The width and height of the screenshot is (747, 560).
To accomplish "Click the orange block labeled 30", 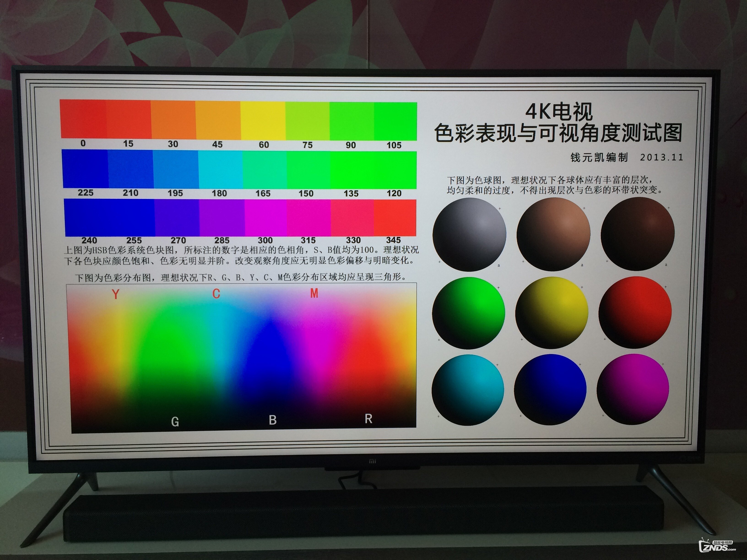I will pos(173,120).
